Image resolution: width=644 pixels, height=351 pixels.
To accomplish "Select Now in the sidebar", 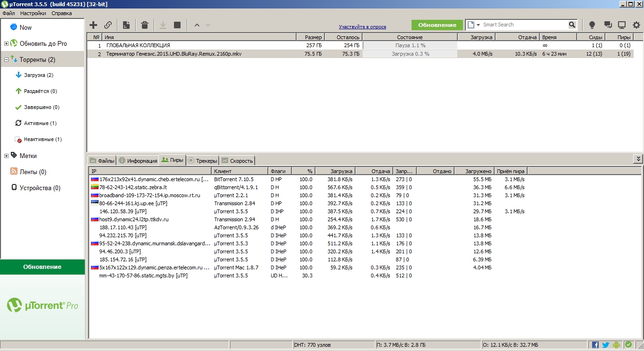I will click(25, 27).
